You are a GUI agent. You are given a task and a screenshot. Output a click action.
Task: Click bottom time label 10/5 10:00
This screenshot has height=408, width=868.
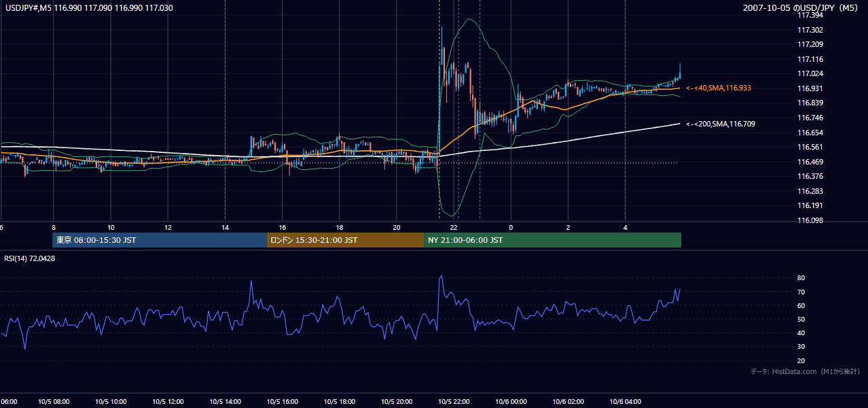pos(110,402)
